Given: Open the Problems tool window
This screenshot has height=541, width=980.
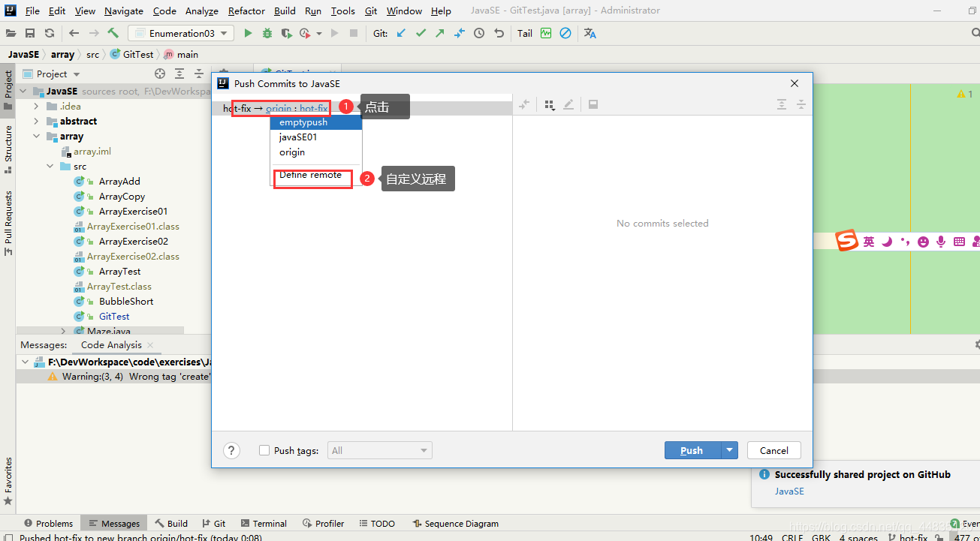Looking at the screenshot, I should pos(48,523).
